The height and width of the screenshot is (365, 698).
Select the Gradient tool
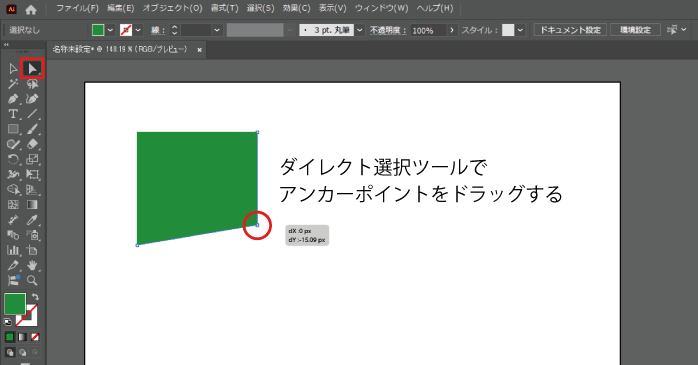(x=32, y=205)
